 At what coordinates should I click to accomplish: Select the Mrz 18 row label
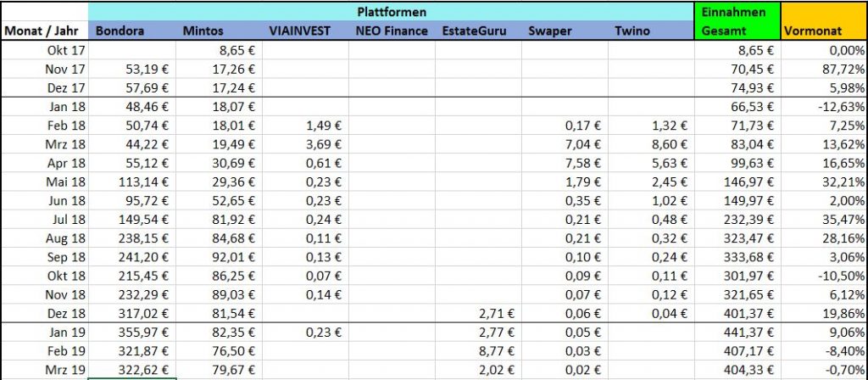coord(44,144)
